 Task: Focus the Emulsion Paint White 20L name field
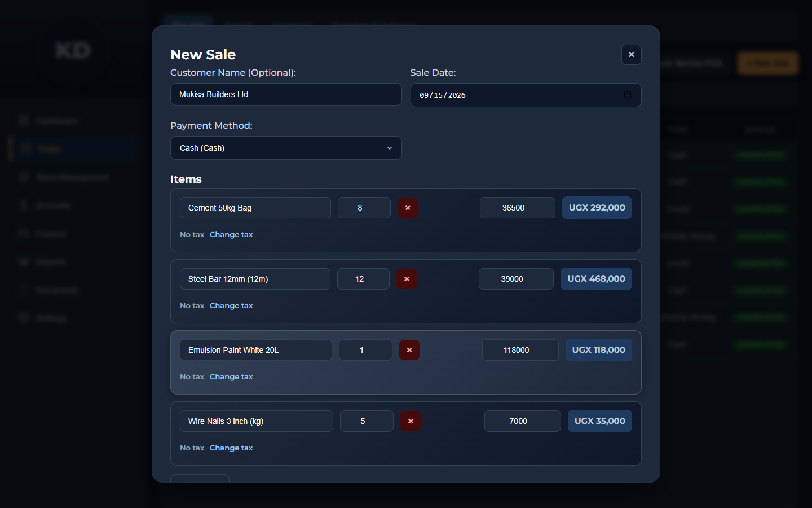[255, 350]
